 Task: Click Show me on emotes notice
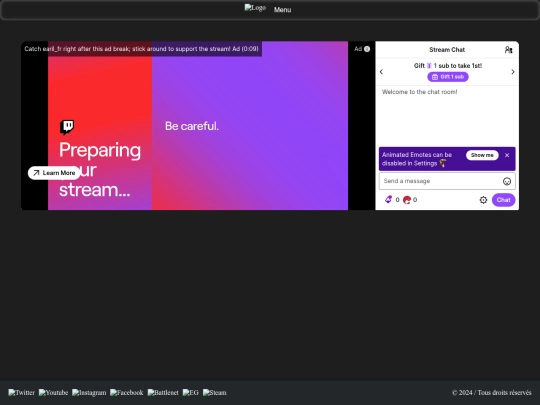click(x=482, y=155)
